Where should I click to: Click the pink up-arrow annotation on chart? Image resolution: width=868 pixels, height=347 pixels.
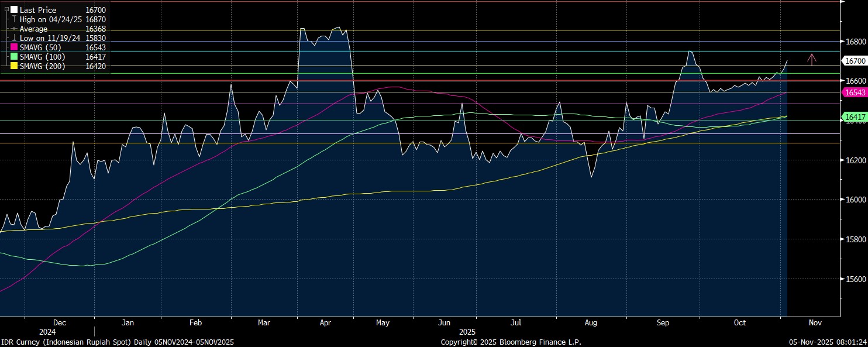tap(811, 59)
